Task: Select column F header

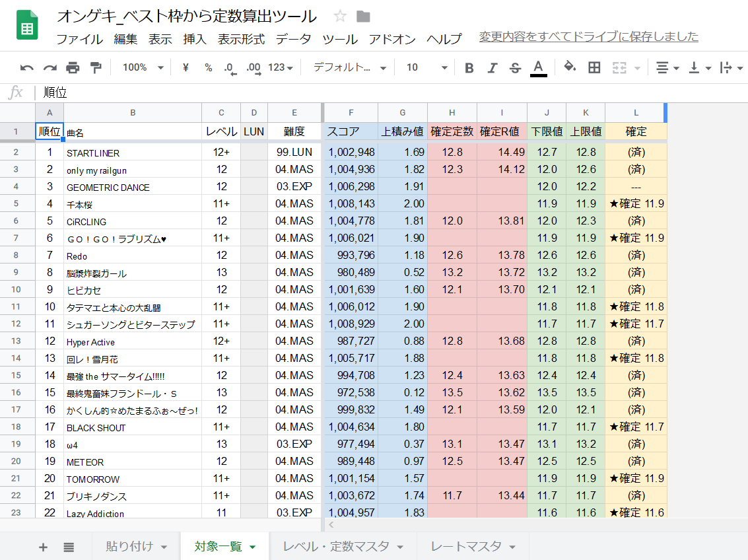Action: coord(351,112)
